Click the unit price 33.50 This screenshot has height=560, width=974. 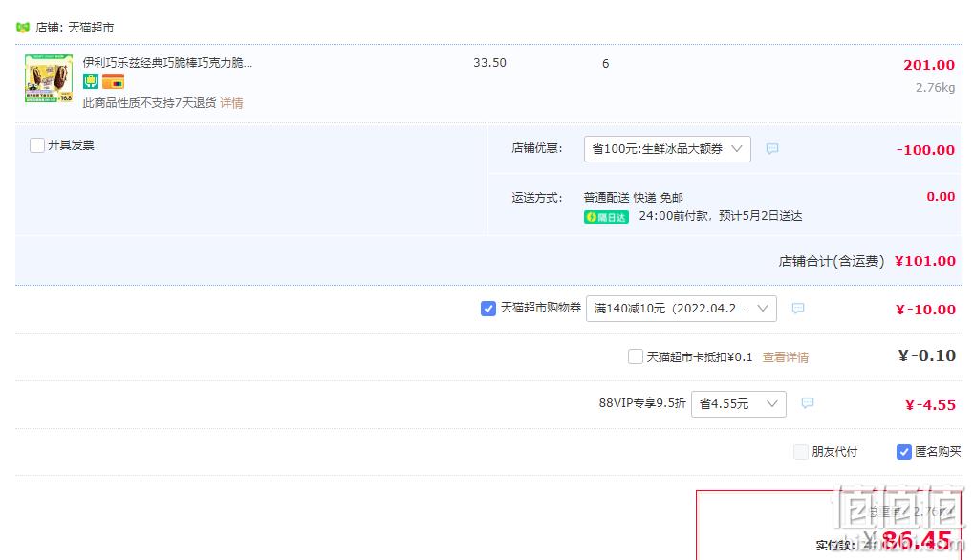(x=489, y=63)
